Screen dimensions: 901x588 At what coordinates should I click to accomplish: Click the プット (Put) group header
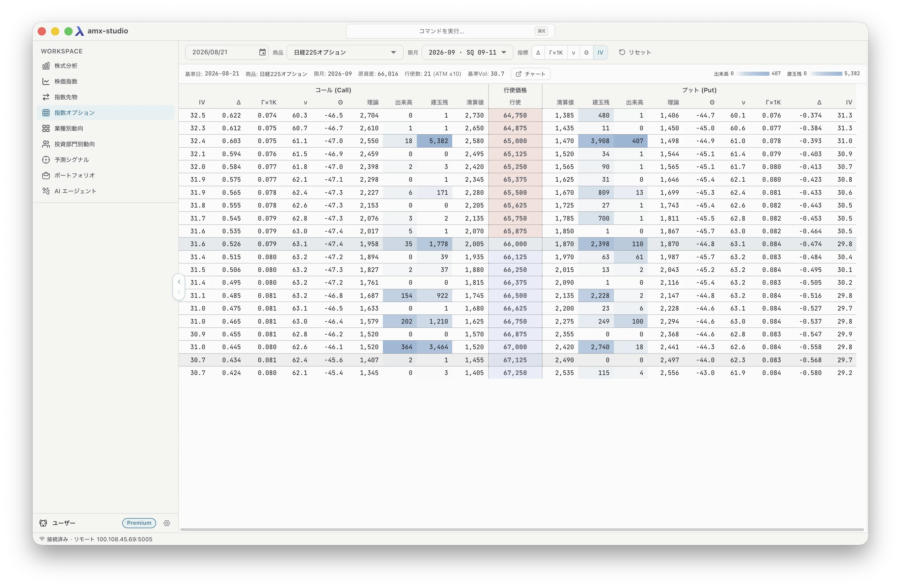[699, 90]
